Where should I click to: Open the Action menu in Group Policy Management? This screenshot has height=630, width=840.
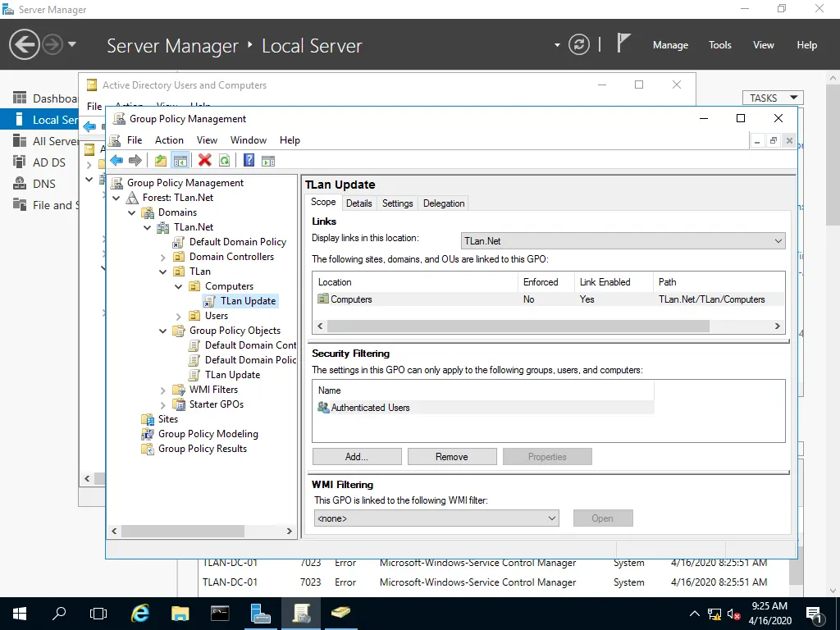click(x=169, y=139)
